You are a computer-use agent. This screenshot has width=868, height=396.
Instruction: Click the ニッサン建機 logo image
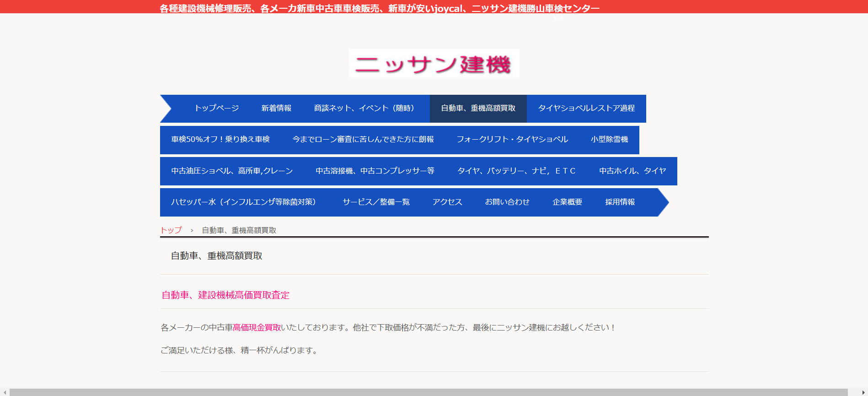point(434,63)
